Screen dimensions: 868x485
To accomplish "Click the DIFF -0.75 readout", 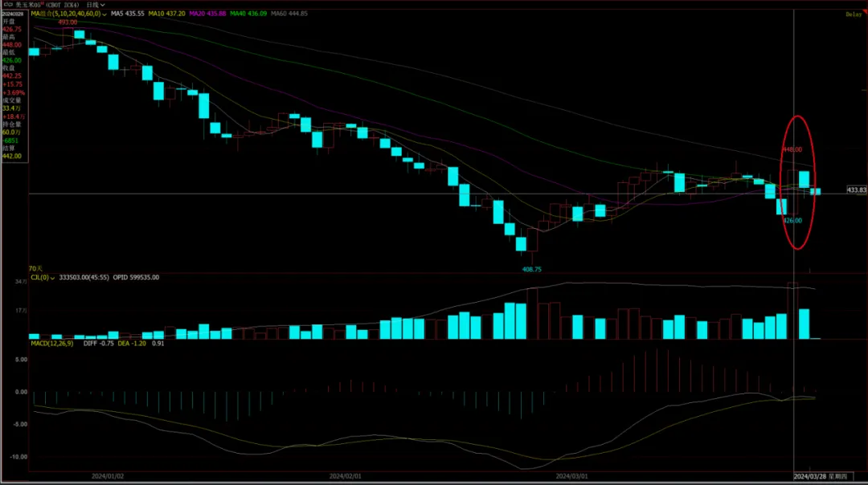I will click(x=99, y=344).
